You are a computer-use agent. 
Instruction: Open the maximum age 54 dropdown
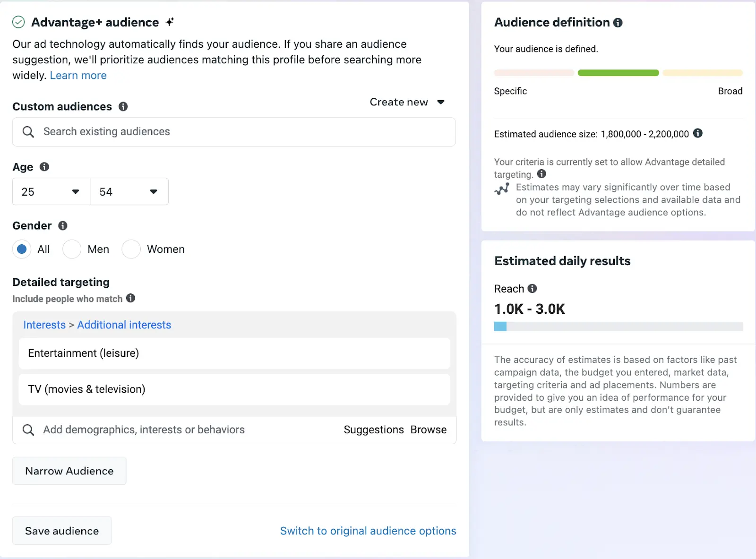tap(129, 191)
